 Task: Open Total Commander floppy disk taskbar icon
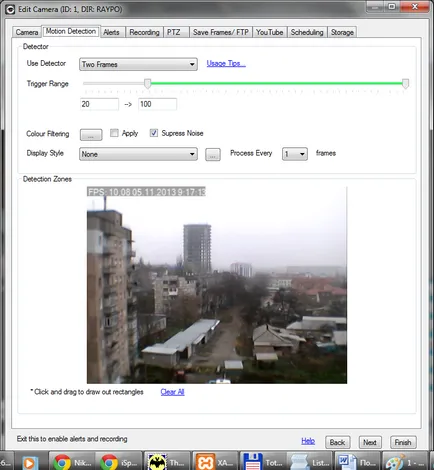pos(262,463)
